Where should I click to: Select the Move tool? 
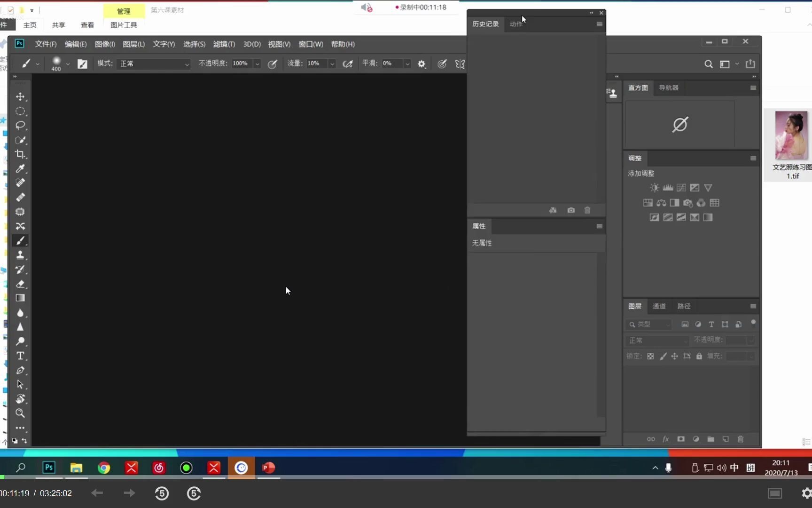(20, 97)
